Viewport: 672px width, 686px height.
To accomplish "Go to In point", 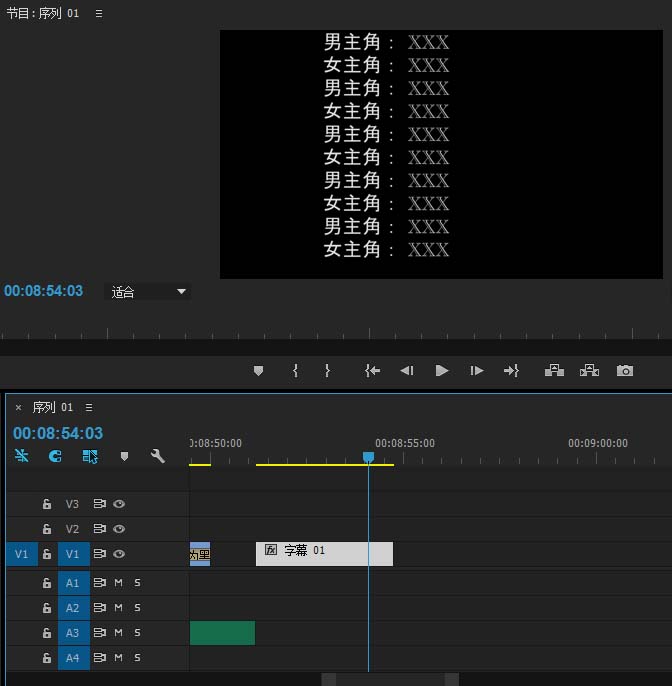I will tap(372, 371).
